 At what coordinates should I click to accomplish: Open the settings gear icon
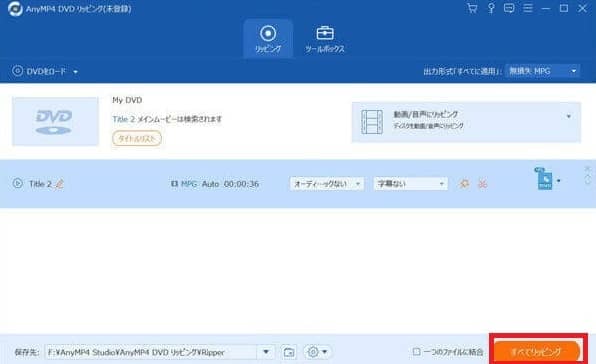(313, 352)
